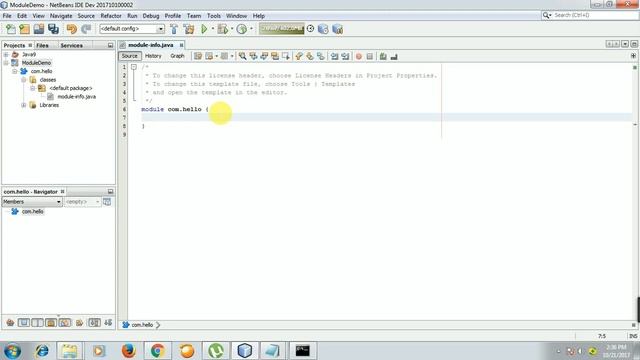The width and height of the screenshot is (640, 360).
Task: Collapse the com.hello module node
Action: 15,71
